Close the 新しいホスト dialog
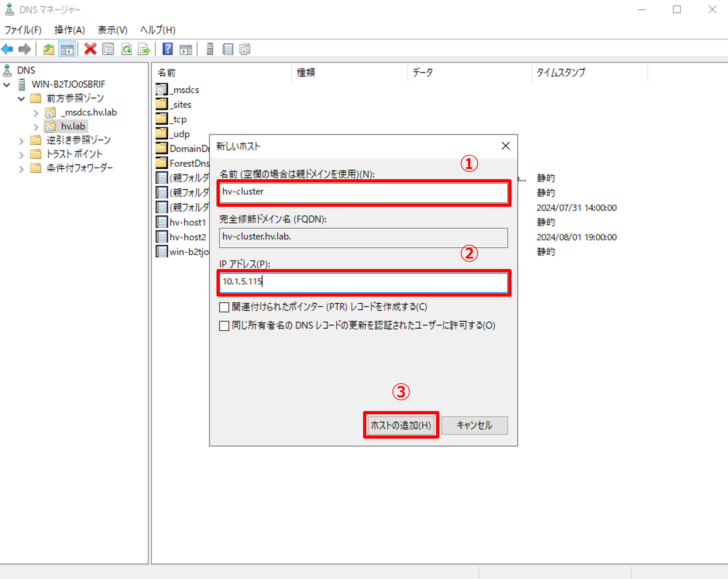This screenshot has width=728, height=579. point(505,146)
